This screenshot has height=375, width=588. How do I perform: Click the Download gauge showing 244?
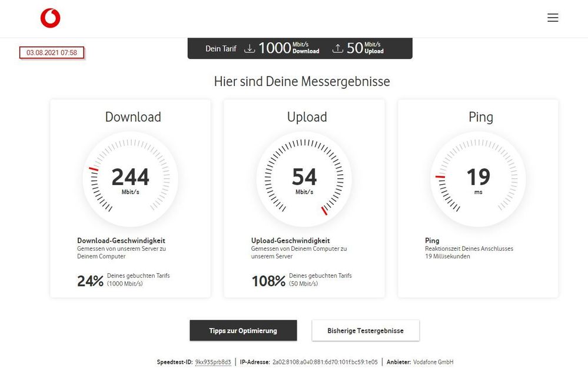point(131,179)
